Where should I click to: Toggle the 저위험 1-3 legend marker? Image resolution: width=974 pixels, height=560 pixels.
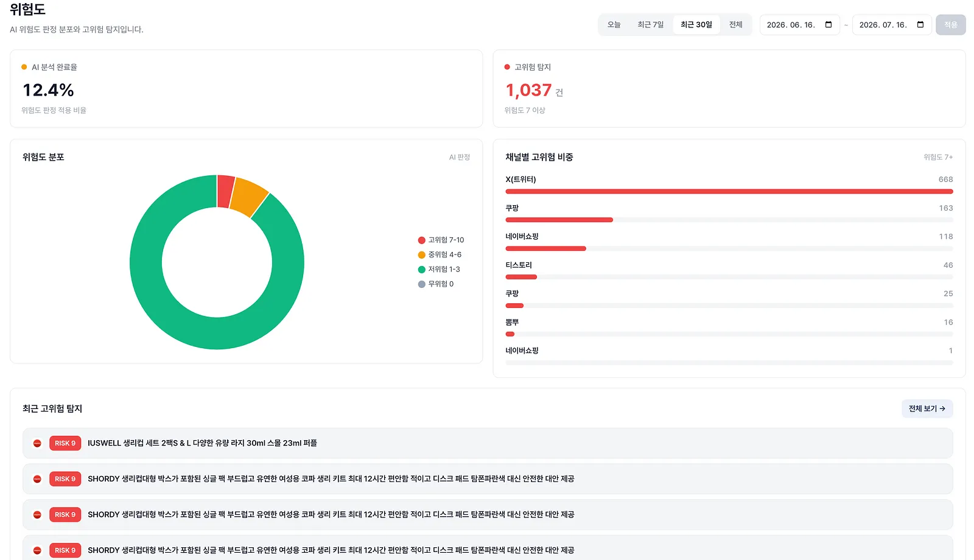[x=421, y=270]
